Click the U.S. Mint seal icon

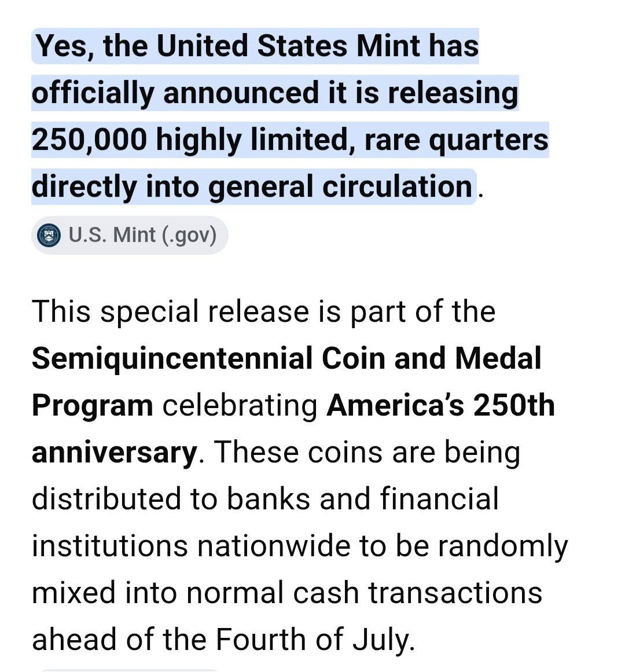point(49,235)
